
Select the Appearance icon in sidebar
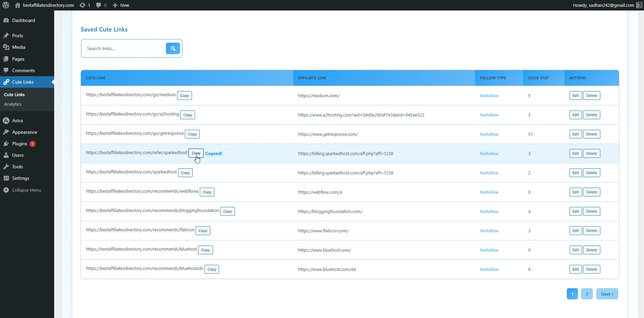pos(6,132)
